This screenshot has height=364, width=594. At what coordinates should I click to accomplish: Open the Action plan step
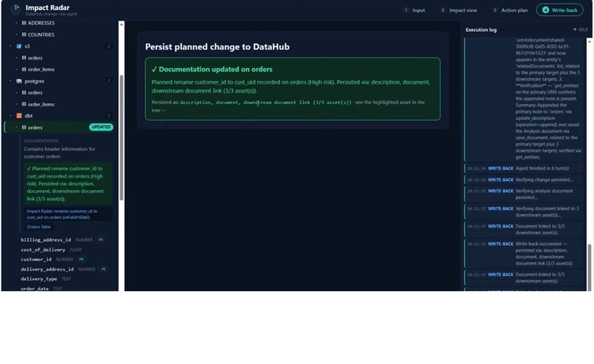click(510, 10)
